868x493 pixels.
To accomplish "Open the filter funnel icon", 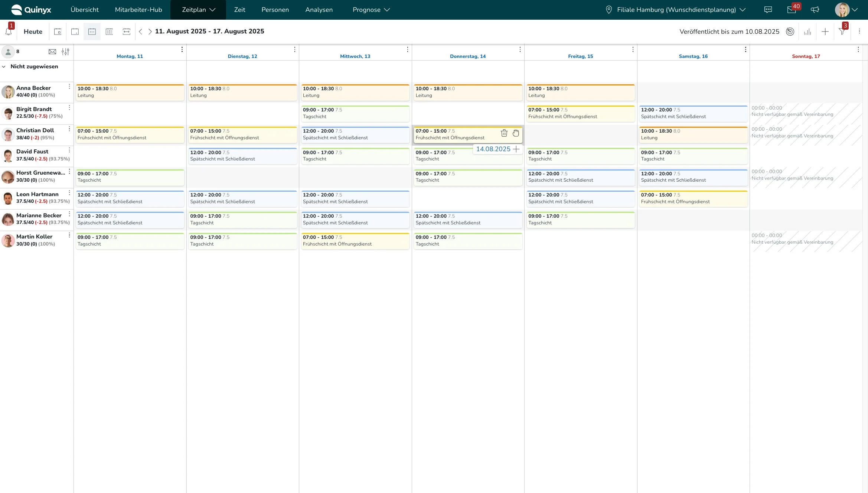I will coord(842,32).
